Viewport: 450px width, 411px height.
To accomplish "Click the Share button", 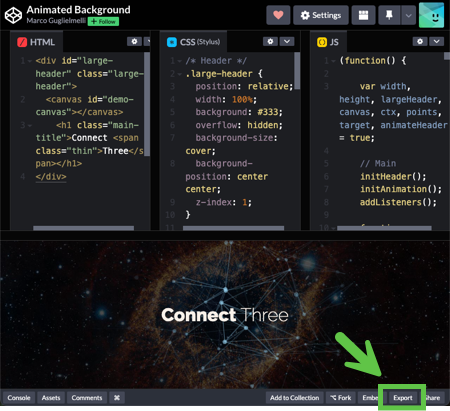I will (x=434, y=398).
